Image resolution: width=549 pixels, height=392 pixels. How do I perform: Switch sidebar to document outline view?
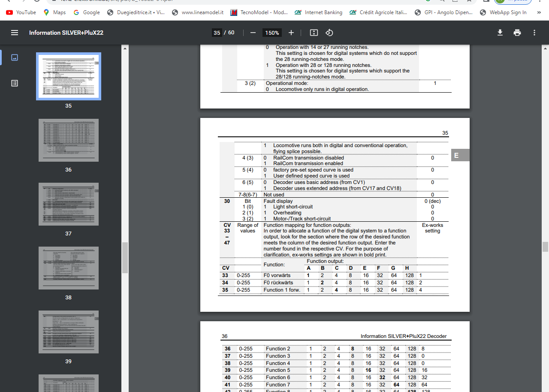(15, 83)
